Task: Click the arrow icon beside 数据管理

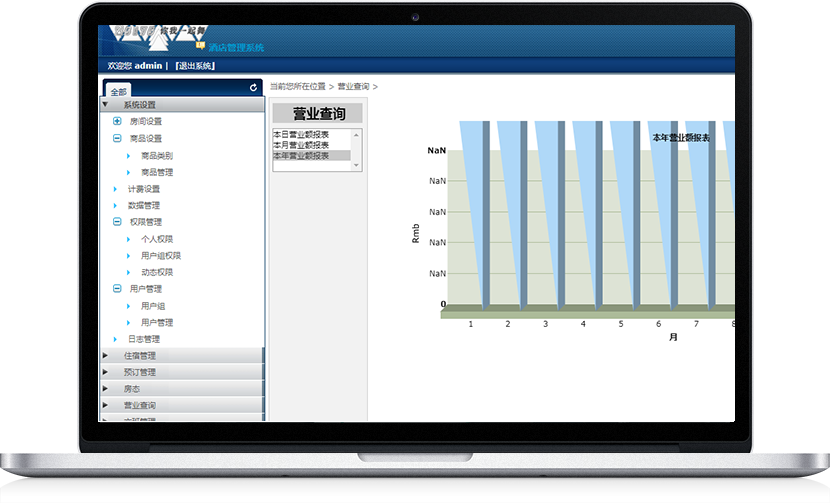Action: click(117, 205)
